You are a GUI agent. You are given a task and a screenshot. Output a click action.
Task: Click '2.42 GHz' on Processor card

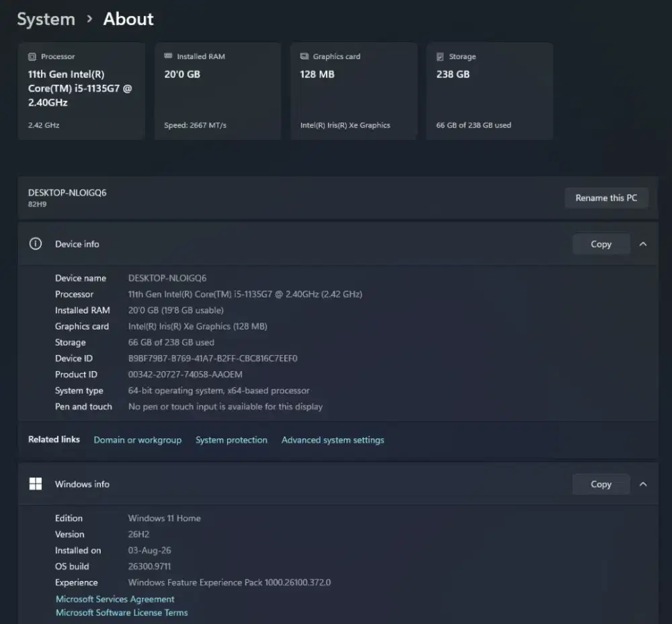(x=44, y=125)
